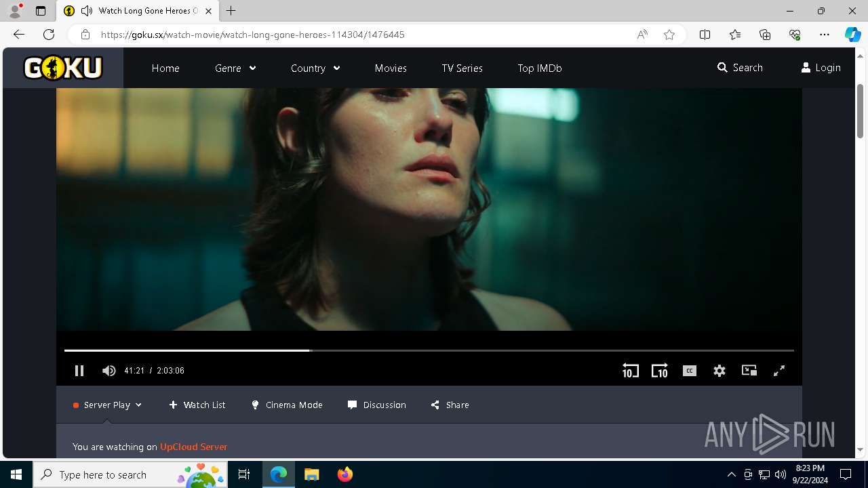Toggle Cinema Mode
Screen dimensions: 868x488
pyautogui.click(x=287, y=405)
